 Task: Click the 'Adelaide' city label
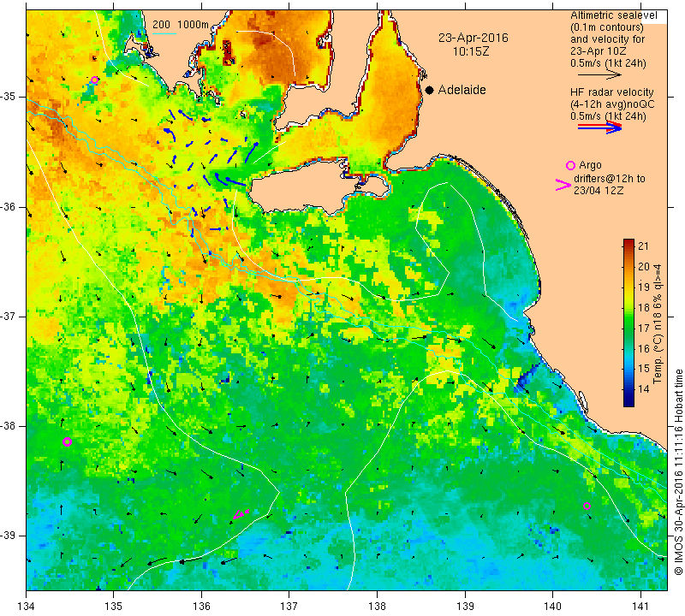(x=462, y=90)
